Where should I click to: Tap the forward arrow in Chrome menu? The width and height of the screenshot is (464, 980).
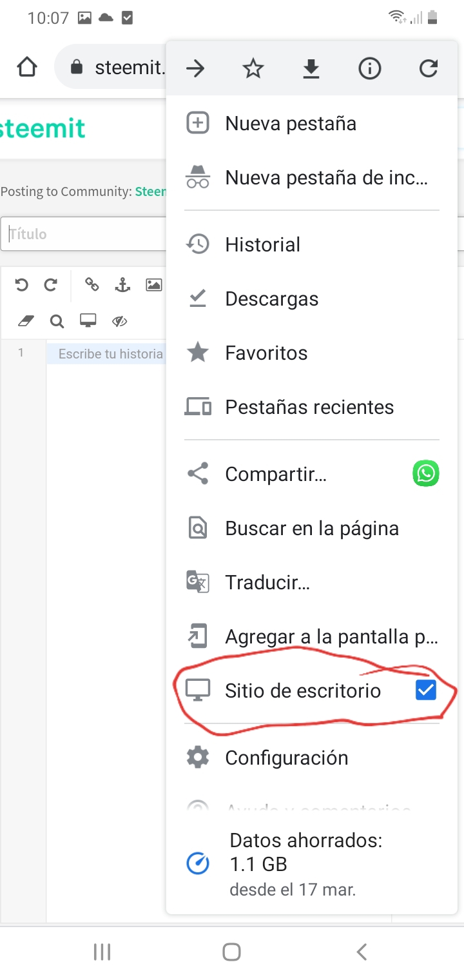click(x=195, y=68)
